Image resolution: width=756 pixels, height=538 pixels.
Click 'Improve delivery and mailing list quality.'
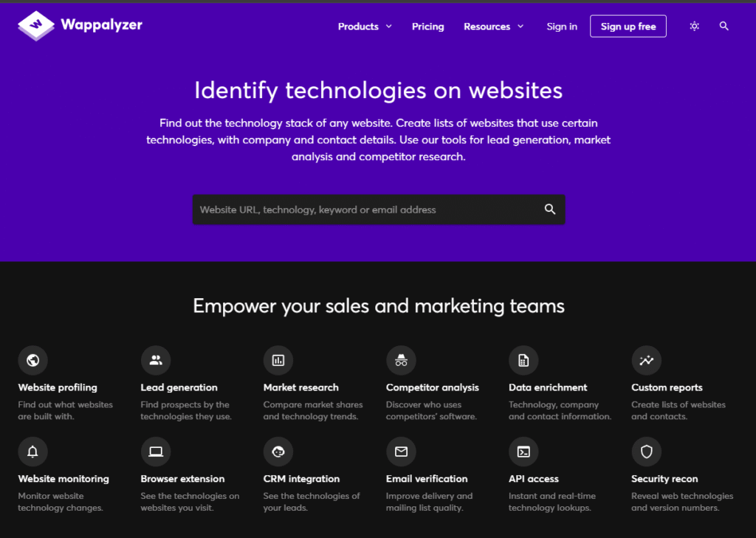pyautogui.click(x=429, y=501)
